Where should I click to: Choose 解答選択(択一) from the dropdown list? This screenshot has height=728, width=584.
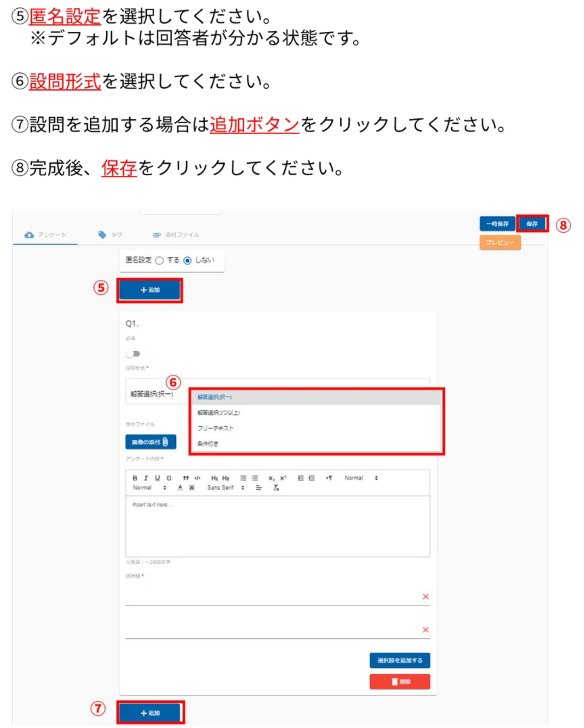click(316, 397)
